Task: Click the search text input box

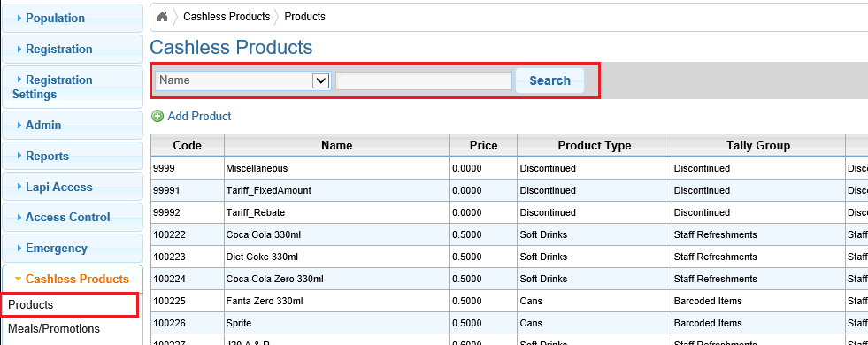Action: pos(424,80)
